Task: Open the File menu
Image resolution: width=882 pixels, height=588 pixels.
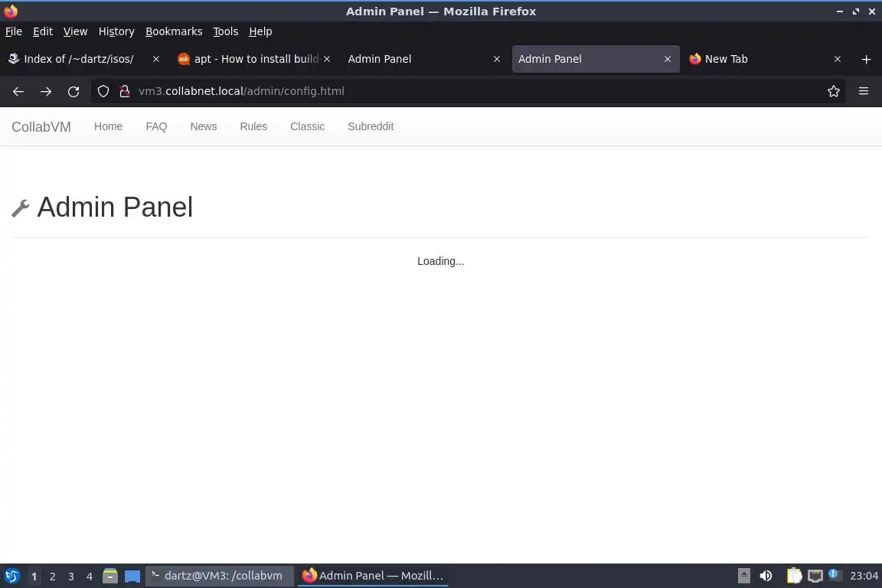Action: [14, 31]
